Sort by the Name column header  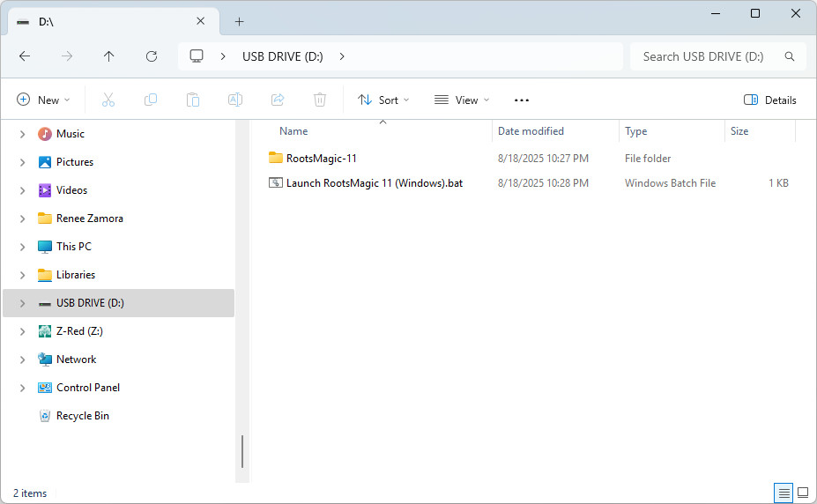click(293, 131)
